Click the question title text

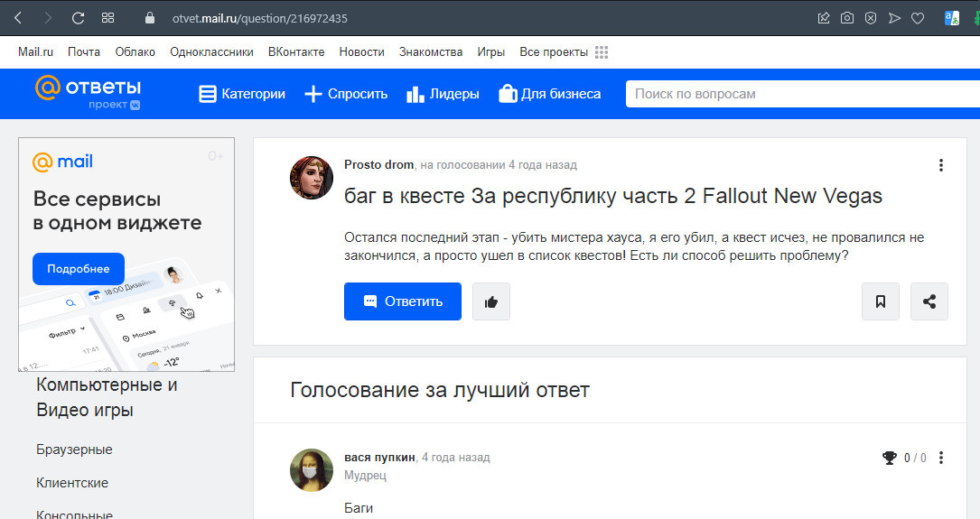coord(613,196)
